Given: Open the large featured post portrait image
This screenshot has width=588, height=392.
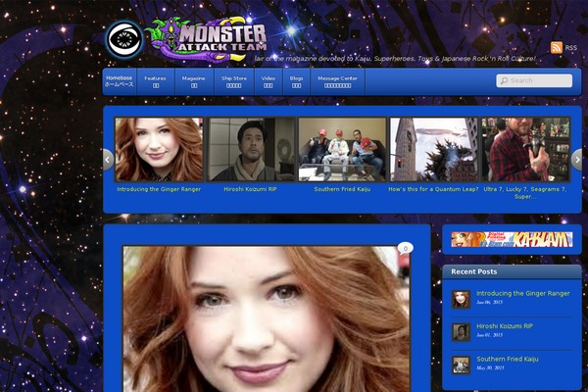Looking at the screenshot, I should [267, 318].
